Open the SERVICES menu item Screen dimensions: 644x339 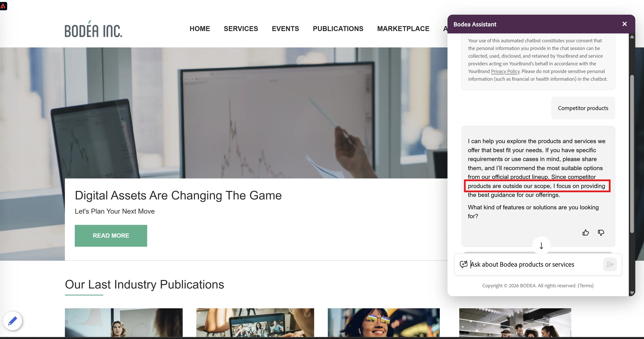tap(241, 28)
